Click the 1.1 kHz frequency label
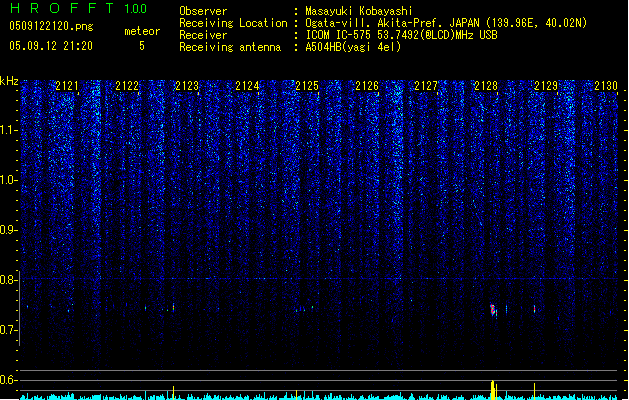Screen dimensions: 629x400 [8, 130]
